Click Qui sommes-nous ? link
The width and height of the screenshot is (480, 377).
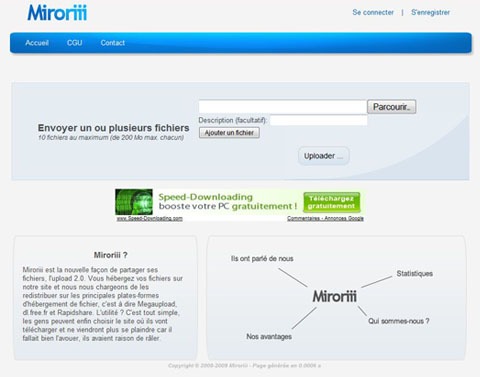pyautogui.click(x=399, y=321)
